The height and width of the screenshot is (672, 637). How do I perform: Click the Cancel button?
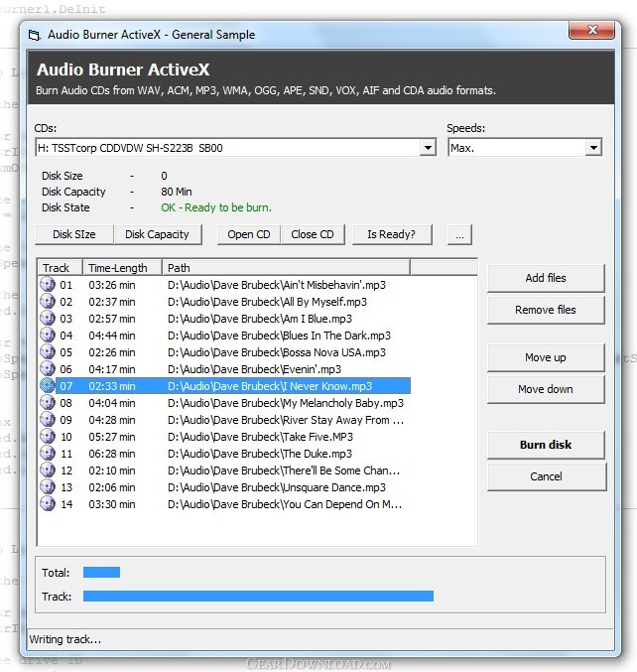tap(547, 476)
